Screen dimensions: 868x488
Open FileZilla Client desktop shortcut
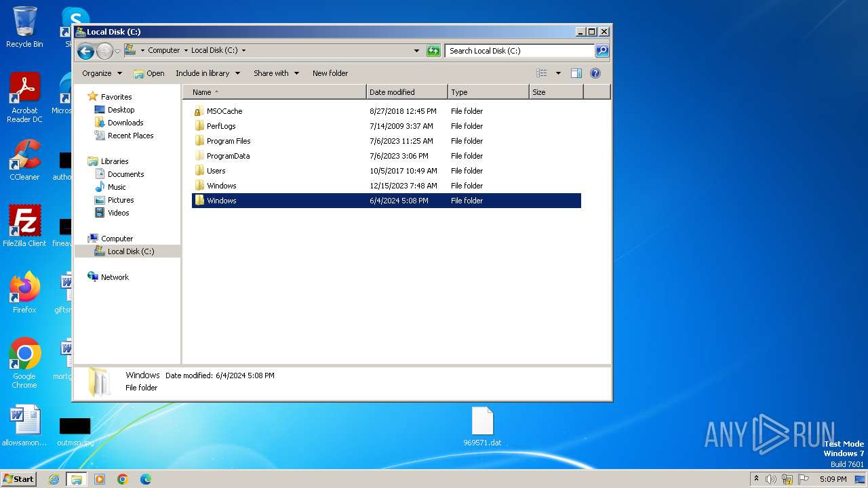click(x=24, y=226)
